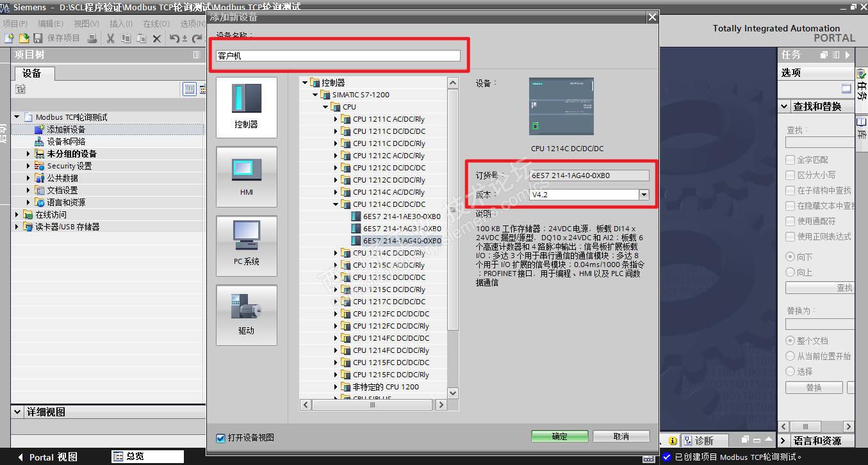This screenshot has height=465, width=868.
Task: Save project via the floppy disk icon
Action: click(x=38, y=38)
